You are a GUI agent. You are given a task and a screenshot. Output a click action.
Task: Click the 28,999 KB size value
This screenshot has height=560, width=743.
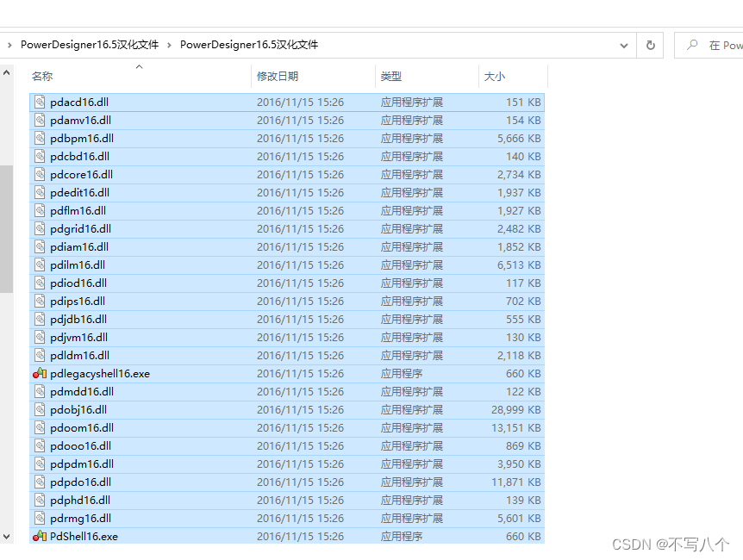coord(515,409)
